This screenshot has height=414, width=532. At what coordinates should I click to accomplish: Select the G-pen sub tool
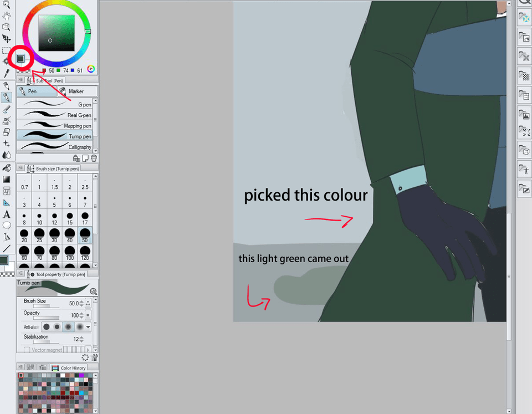pos(54,104)
